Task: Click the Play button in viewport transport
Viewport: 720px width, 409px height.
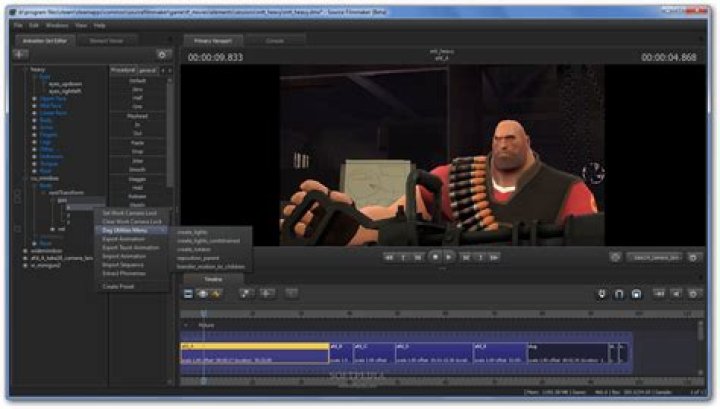Action: [449, 257]
